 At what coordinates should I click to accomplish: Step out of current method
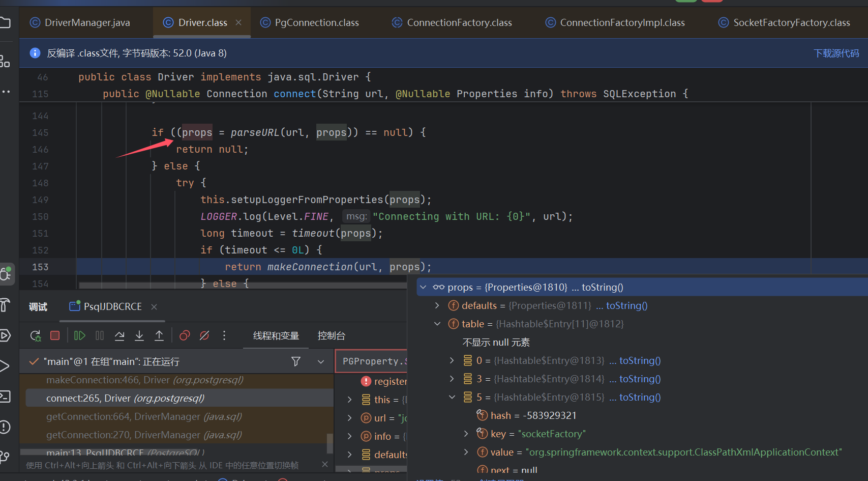(x=159, y=335)
